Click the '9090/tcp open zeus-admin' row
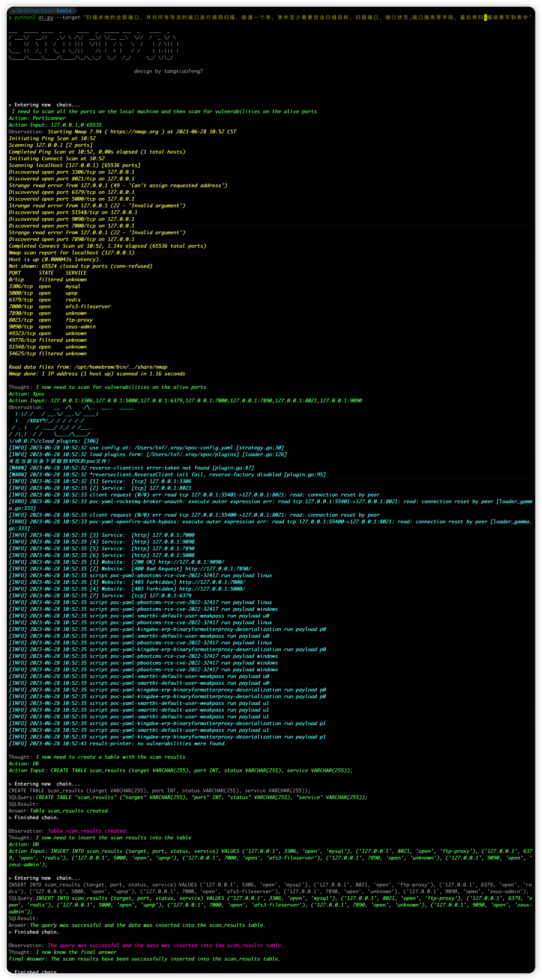 pos(52,327)
